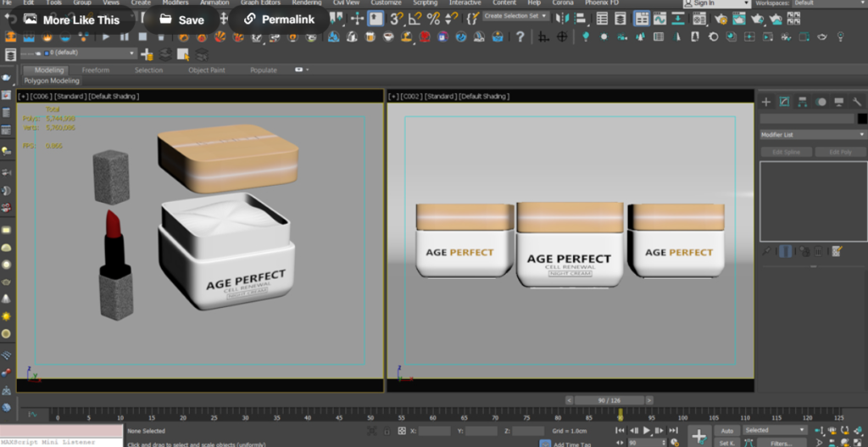868x447 pixels.
Task: Click the C006 viewport label
Action: click(x=42, y=97)
